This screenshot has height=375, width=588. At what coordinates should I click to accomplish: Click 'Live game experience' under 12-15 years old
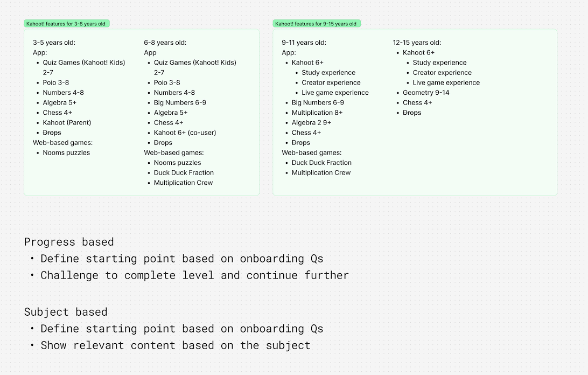click(446, 82)
